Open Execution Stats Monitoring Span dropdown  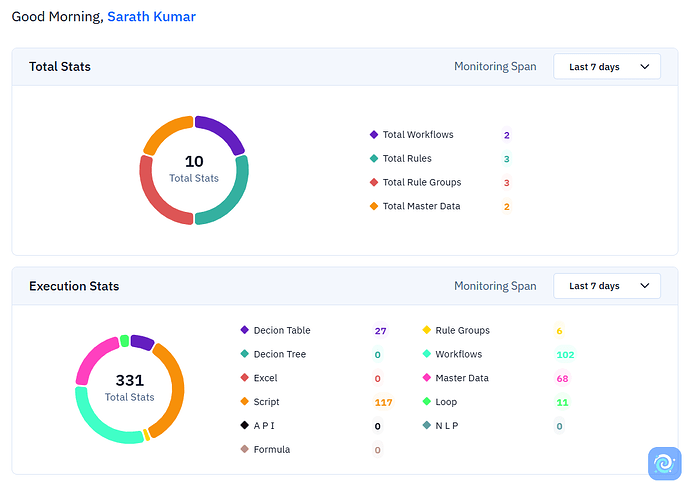607,286
